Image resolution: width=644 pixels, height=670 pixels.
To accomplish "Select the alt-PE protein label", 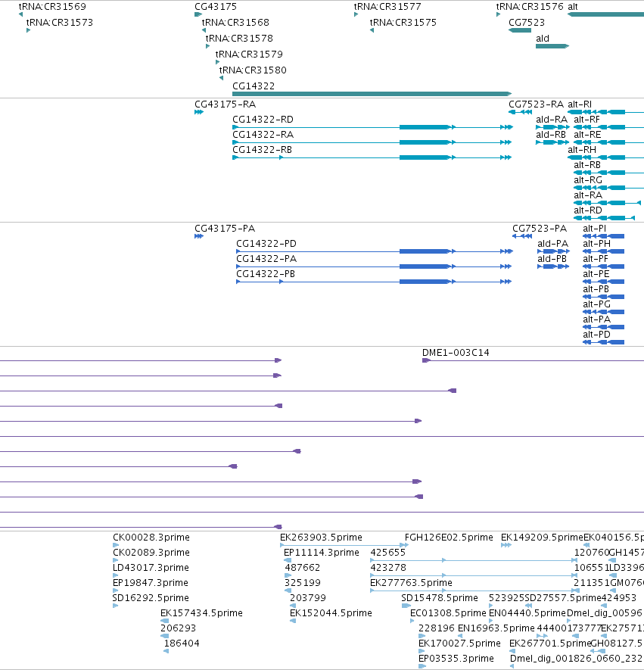I will [596, 274].
